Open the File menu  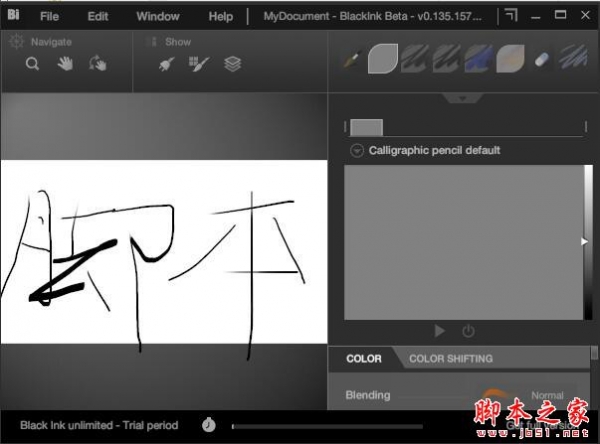pyautogui.click(x=49, y=16)
